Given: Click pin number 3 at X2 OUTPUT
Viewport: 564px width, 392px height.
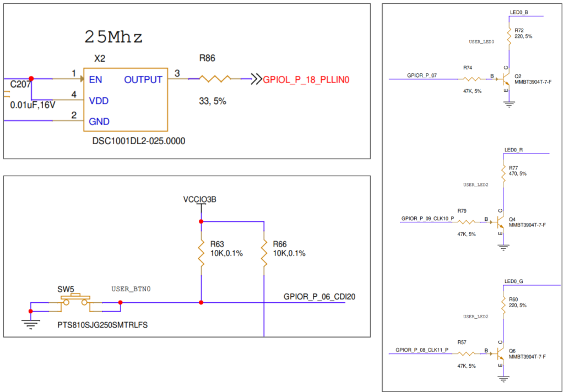Looking at the screenshot, I should (x=177, y=73).
